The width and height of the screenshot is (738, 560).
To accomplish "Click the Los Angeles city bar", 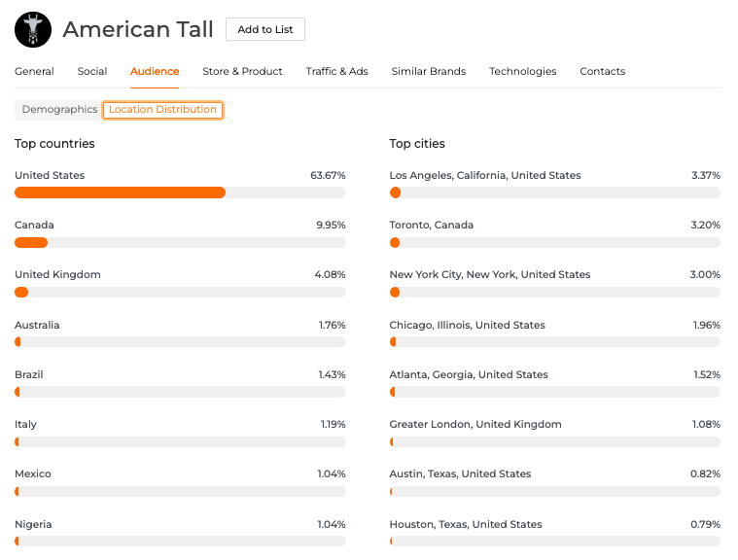I will click(554, 192).
